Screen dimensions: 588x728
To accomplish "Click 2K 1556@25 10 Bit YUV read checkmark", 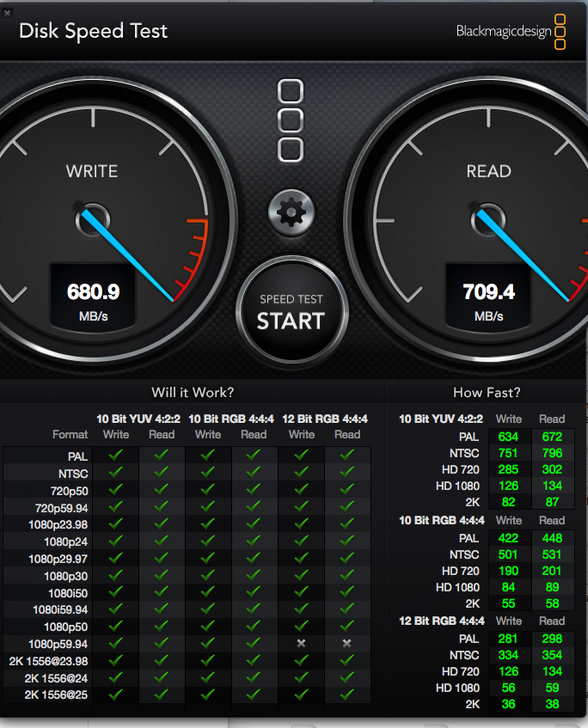I will click(161, 694).
